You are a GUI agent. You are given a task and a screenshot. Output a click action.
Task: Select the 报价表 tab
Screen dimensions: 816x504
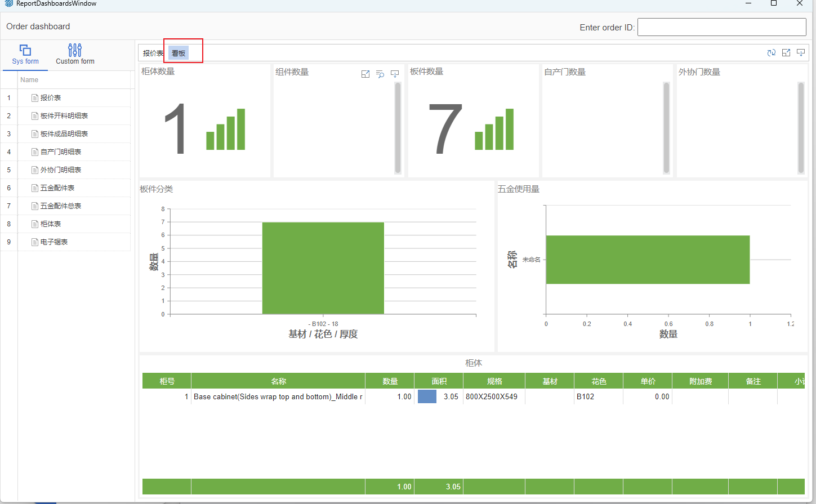pyautogui.click(x=152, y=53)
